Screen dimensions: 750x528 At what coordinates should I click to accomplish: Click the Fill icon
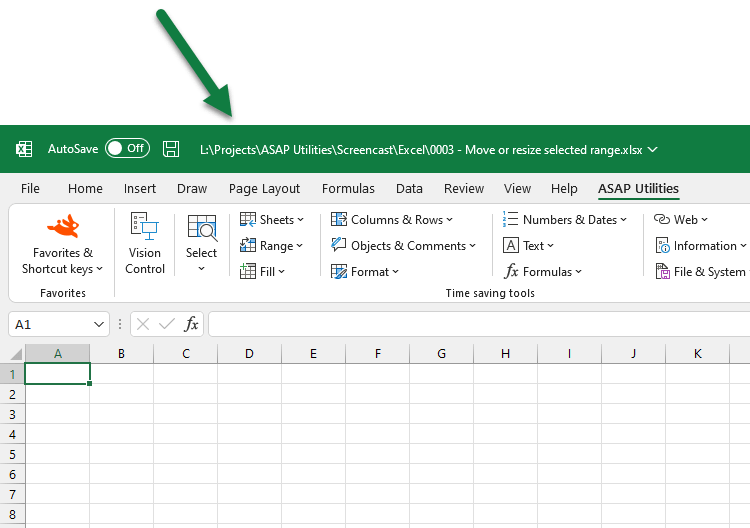248,271
